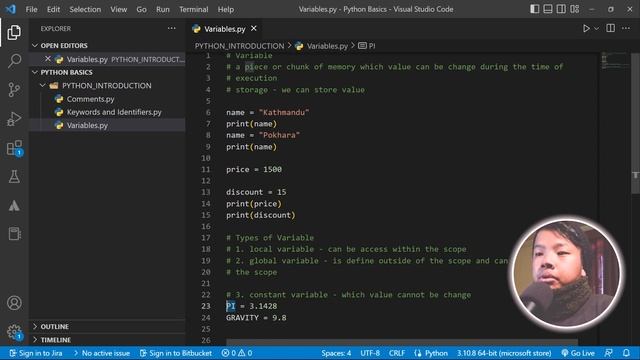Open the Run and Debug view
640x360 pixels.
[x=14, y=119]
